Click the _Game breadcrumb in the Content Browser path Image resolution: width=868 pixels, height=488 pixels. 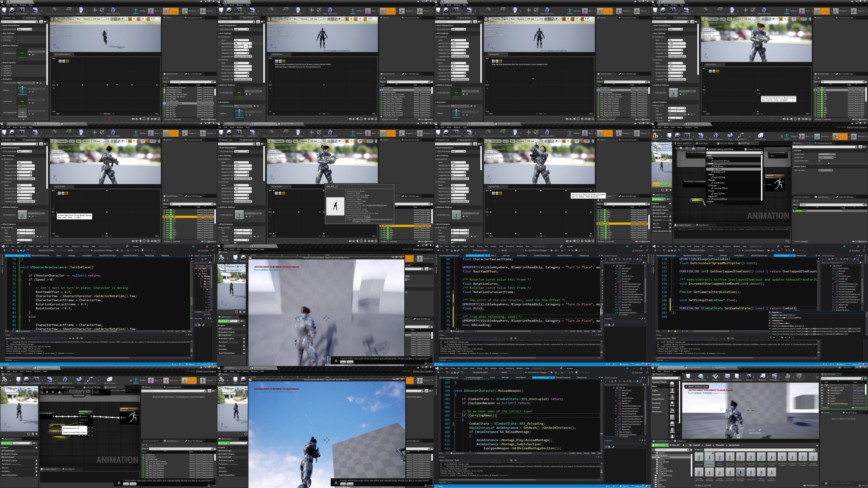click(708, 445)
